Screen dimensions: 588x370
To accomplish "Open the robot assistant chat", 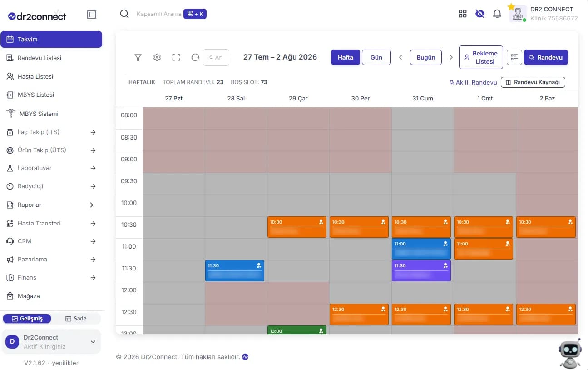I will coord(570,352).
